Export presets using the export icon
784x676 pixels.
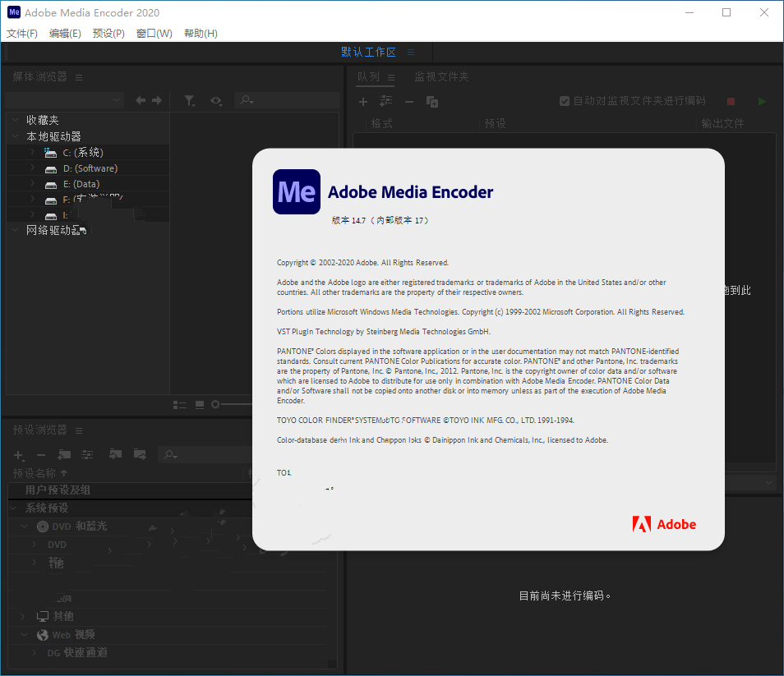[x=140, y=454]
